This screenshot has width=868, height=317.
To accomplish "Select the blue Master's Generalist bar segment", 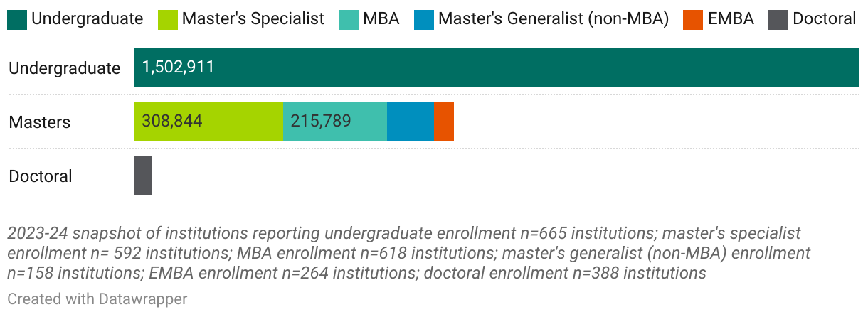I will point(411,122).
